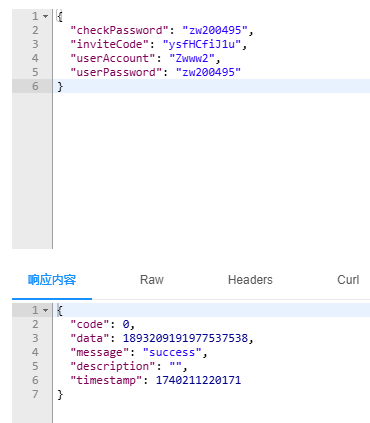Click the "success" message value
The height and width of the screenshot is (423, 370).
(172, 352)
